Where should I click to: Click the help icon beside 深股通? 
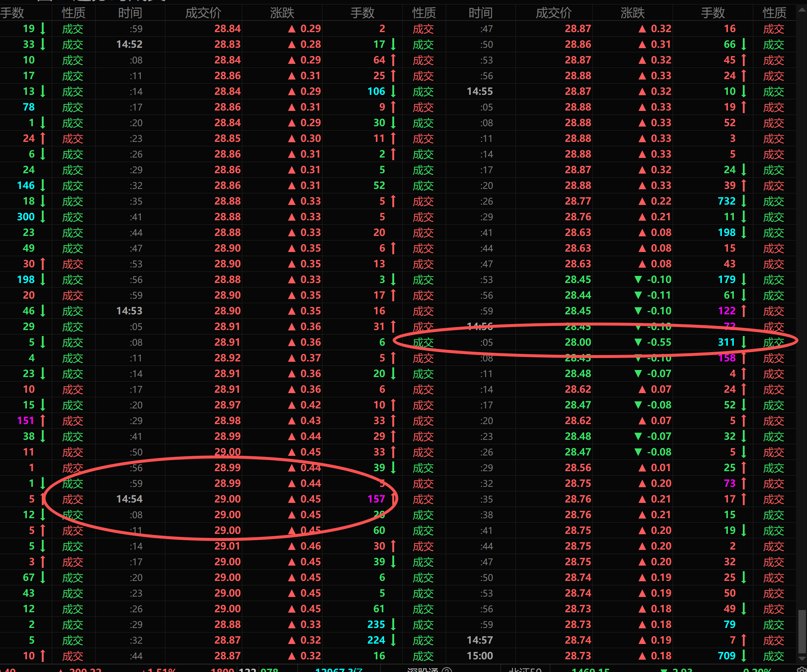pyautogui.click(x=447, y=670)
